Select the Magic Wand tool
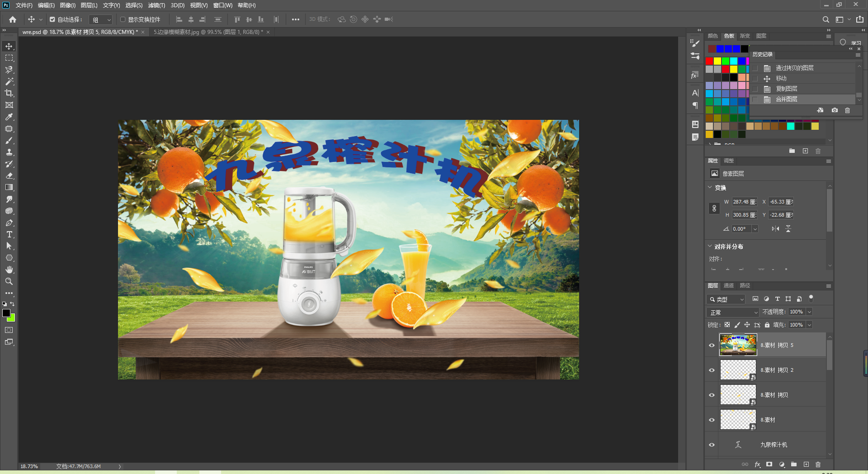The width and height of the screenshot is (868, 474). click(x=9, y=81)
